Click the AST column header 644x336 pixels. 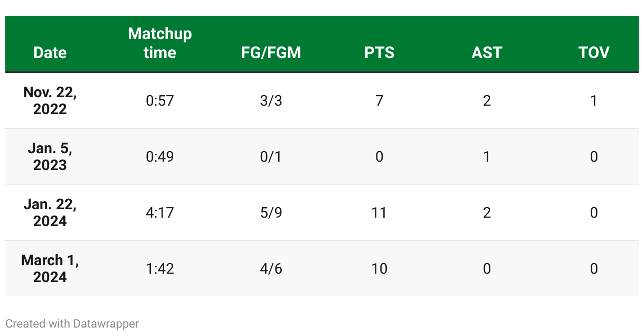(487, 52)
